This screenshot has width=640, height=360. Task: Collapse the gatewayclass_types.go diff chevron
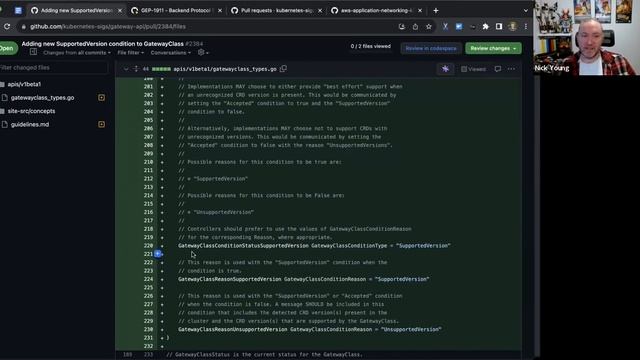pyautogui.click(x=126, y=69)
